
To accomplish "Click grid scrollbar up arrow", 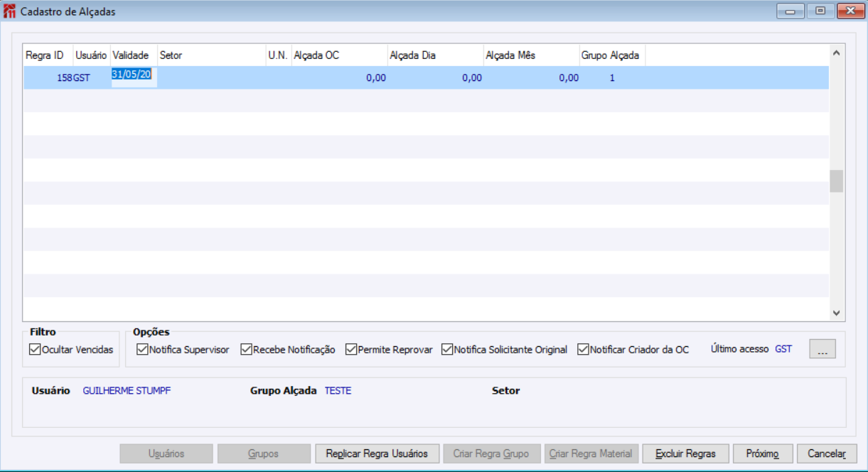I will (x=836, y=53).
